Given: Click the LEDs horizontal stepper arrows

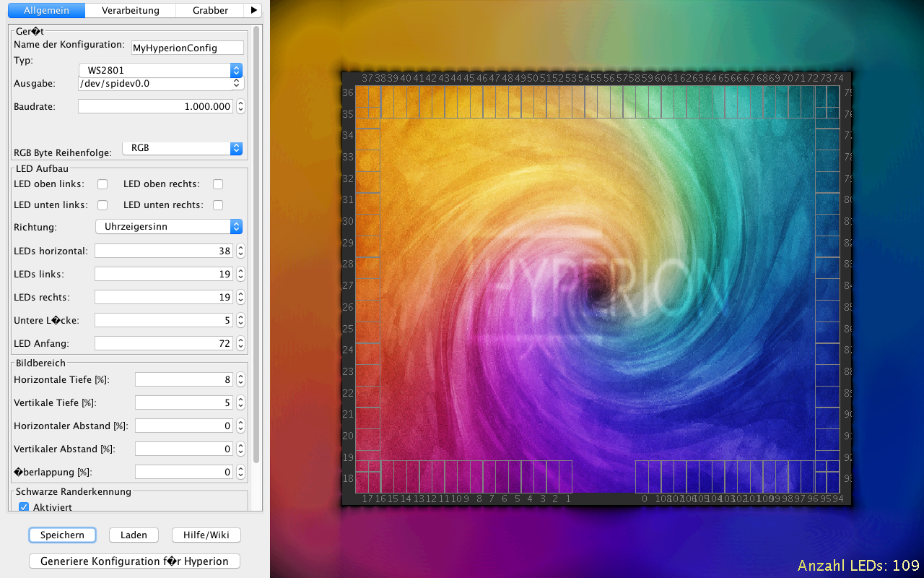Looking at the screenshot, I should tap(240, 251).
